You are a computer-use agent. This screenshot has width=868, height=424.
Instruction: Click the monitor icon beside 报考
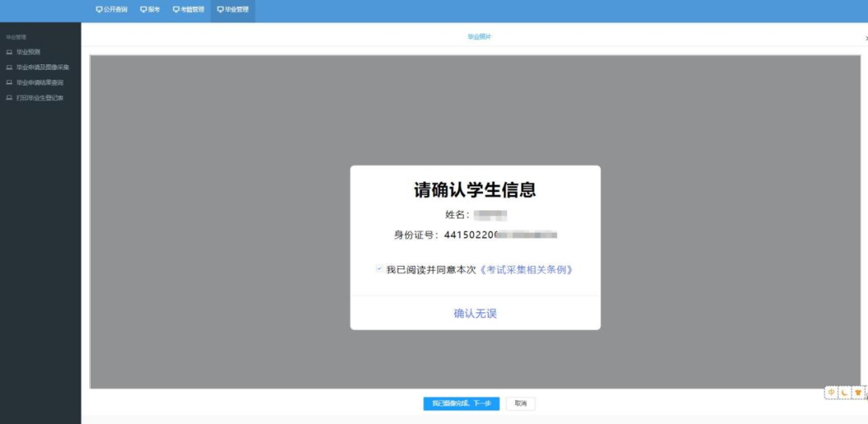tap(143, 10)
